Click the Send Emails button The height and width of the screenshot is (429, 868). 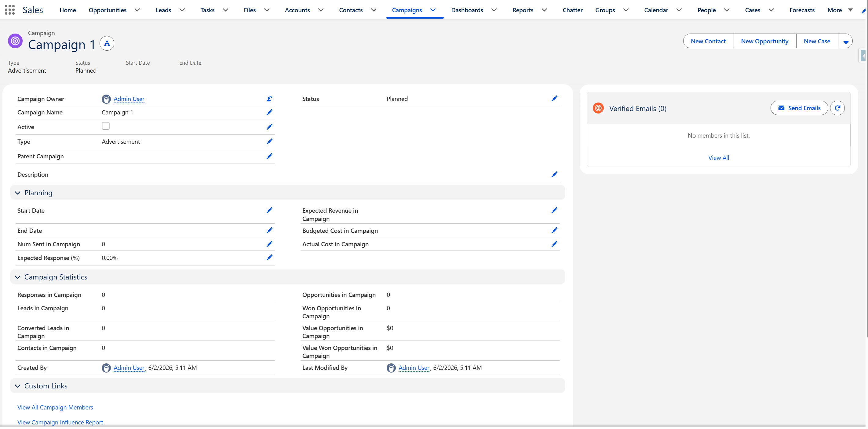799,108
